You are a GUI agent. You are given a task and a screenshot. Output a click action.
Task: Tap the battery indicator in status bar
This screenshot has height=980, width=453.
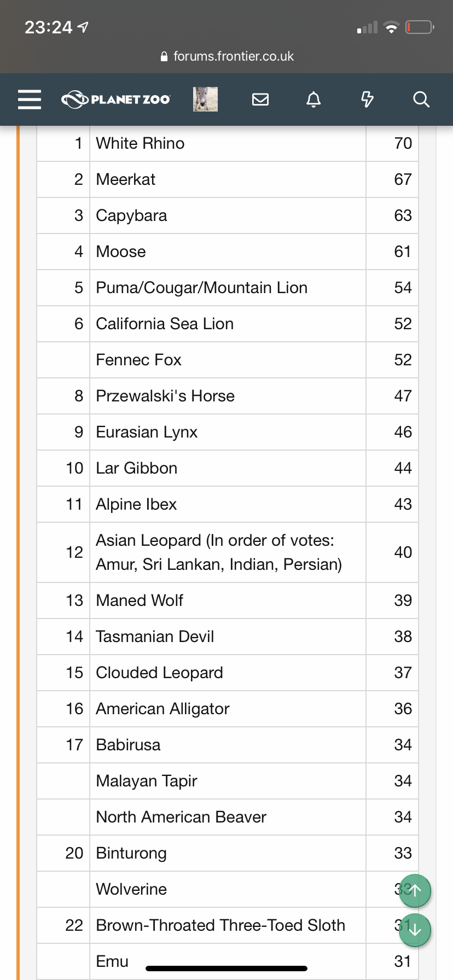(x=420, y=27)
